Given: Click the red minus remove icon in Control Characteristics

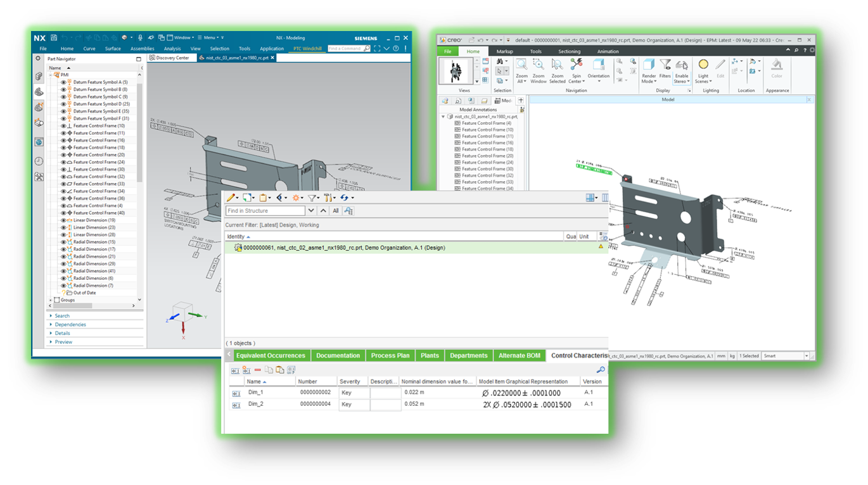Looking at the screenshot, I should (257, 370).
